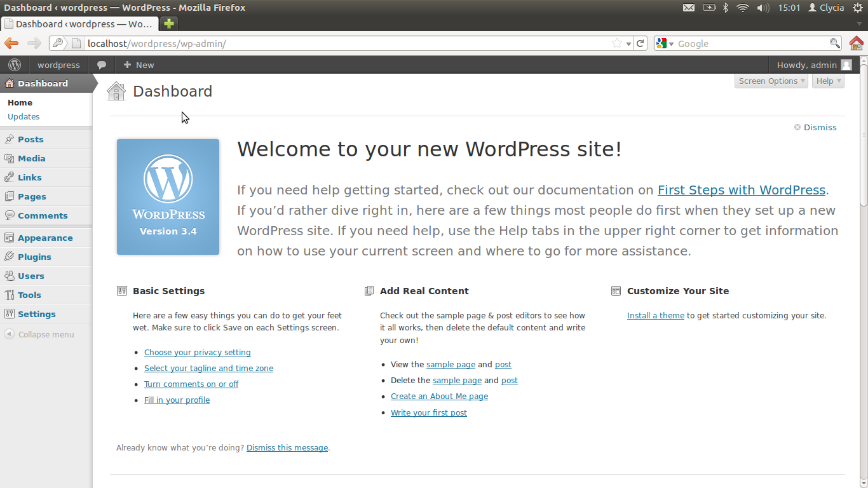Open the 15:01 clock in top panel

[x=789, y=8]
